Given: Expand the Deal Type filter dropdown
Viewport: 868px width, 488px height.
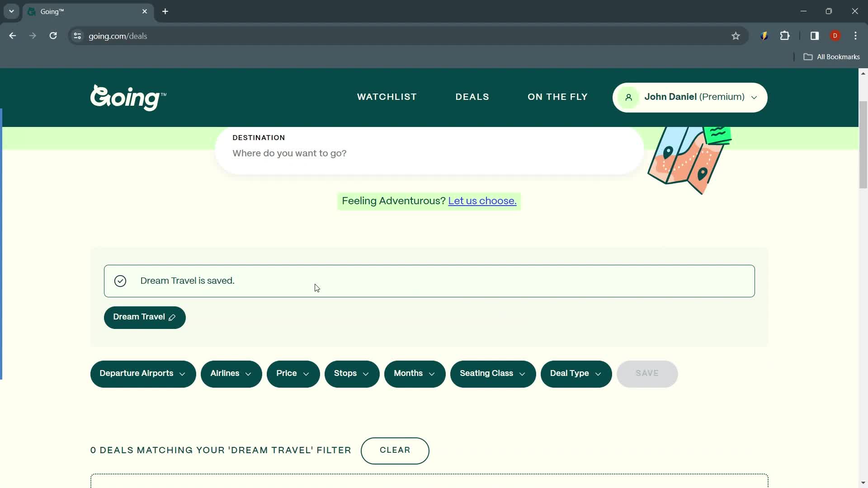Looking at the screenshot, I should point(576,374).
